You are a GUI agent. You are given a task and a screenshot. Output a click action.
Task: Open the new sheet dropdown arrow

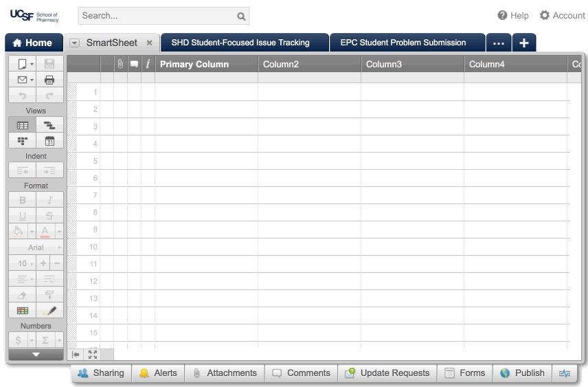tap(32, 64)
